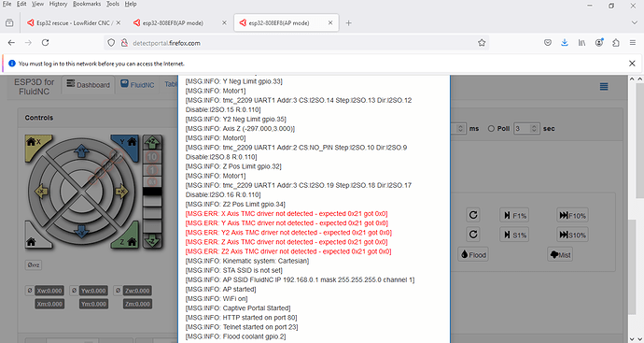Click the browser back arrow
Image resolution: width=644 pixels, height=343 pixels.
point(11,43)
